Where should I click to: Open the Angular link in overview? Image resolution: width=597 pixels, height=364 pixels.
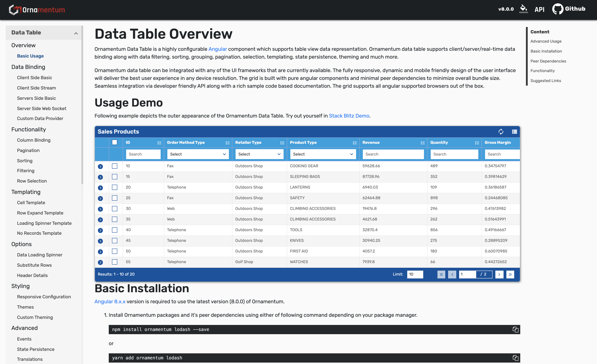point(218,49)
